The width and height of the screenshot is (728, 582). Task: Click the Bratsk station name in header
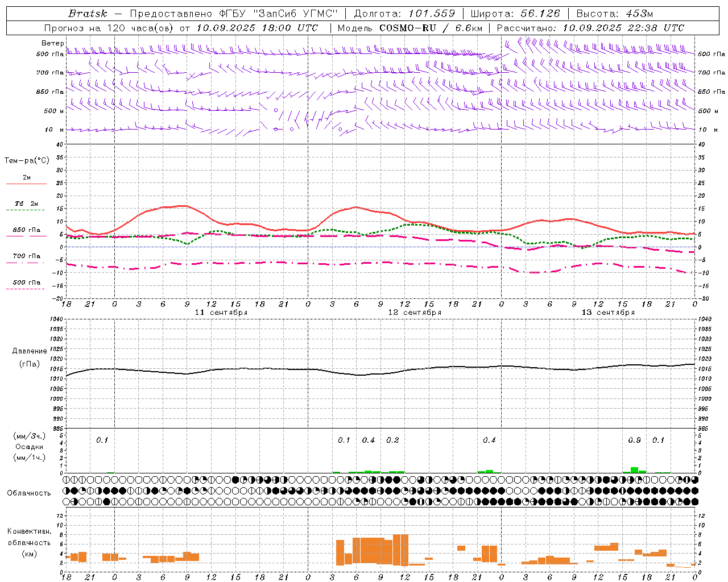point(88,14)
